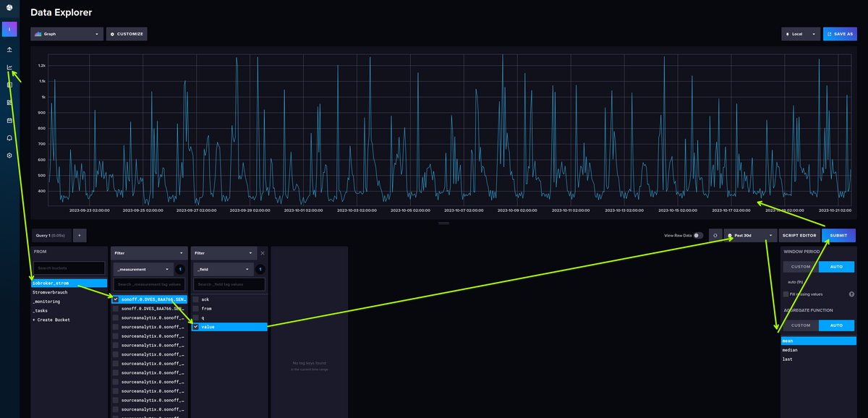Image resolution: width=868 pixels, height=418 pixels.
Task: Check the q field
Action: [196, 317]
